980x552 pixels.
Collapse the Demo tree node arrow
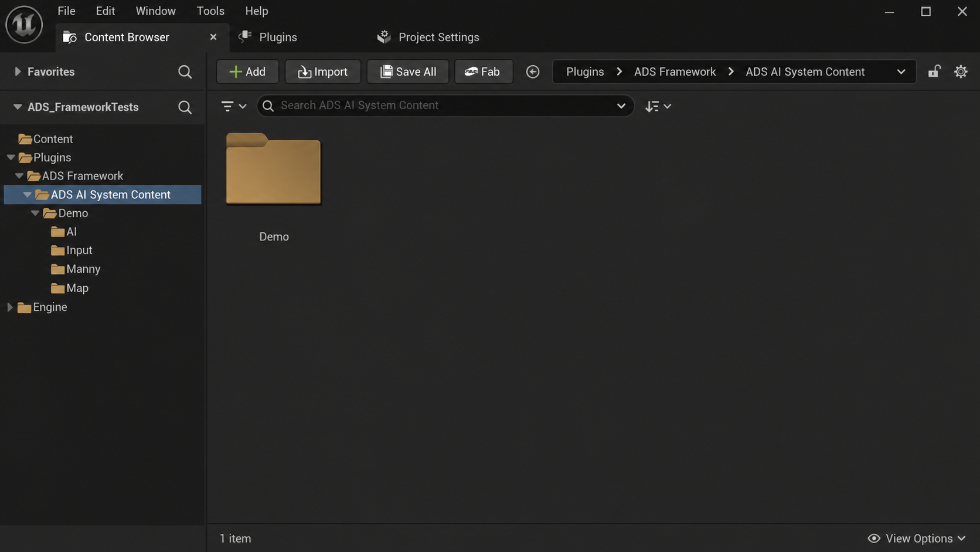click(x=35, y=214)
